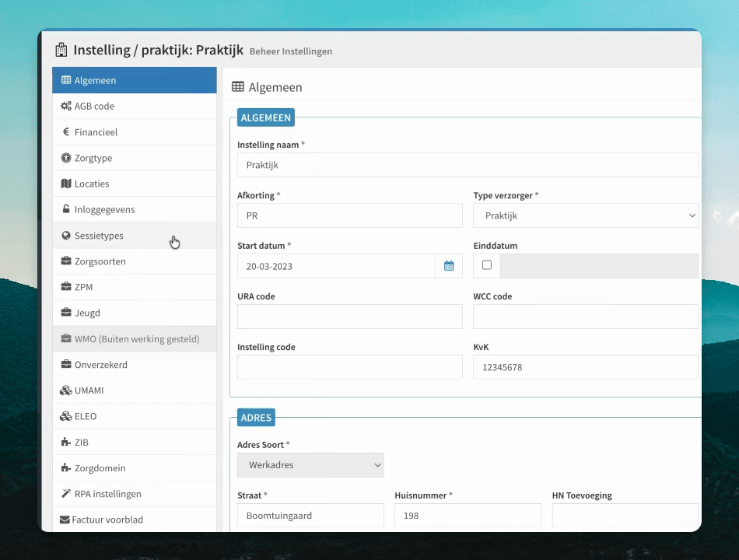Select ZPM in the sidebar
Viewport: 739px width, 560px height.
click(135, 287)
